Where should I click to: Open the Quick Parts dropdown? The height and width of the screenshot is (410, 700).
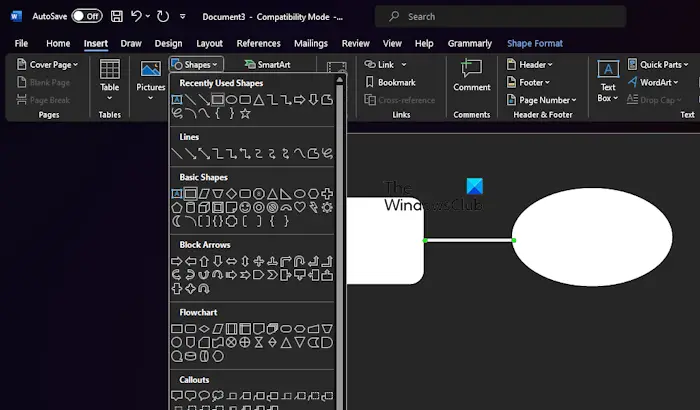point(658,65)
